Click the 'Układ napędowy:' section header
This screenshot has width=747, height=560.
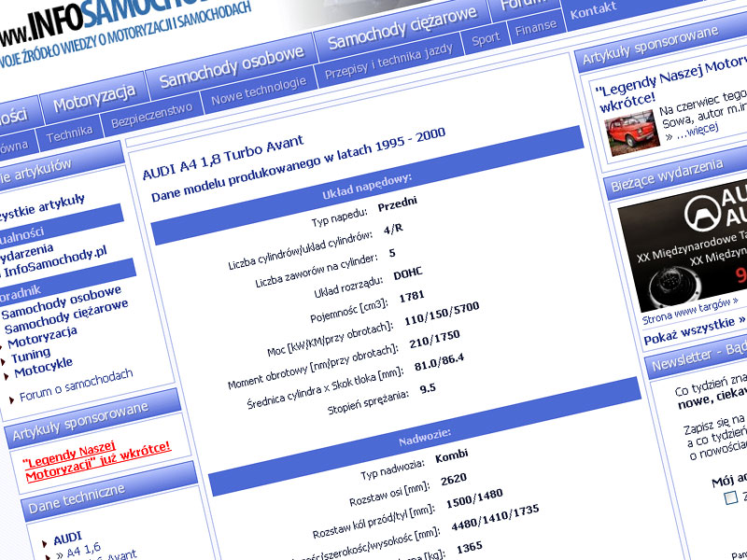[367, 186]
